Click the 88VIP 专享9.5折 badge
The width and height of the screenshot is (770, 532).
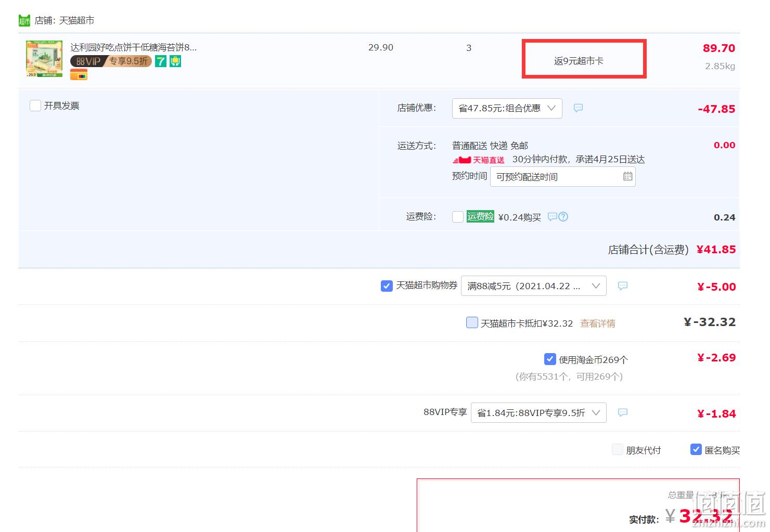pyautogui.click(x=111, y=61)
